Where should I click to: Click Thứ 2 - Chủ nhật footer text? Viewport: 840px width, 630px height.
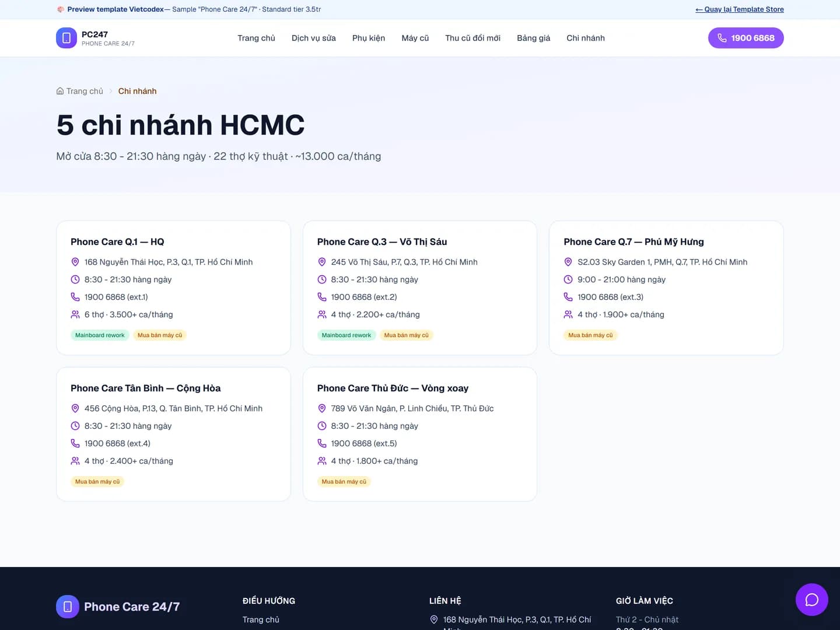[647, 619]
